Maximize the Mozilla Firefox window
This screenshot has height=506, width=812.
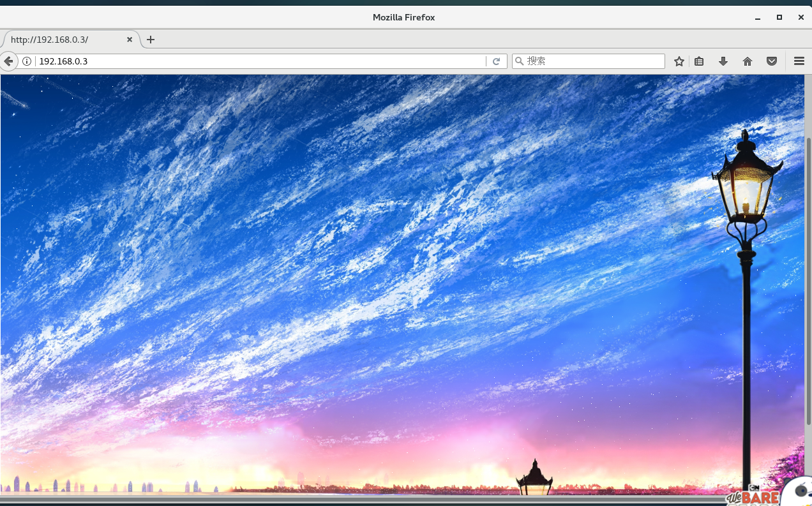[x=779, y=18]
